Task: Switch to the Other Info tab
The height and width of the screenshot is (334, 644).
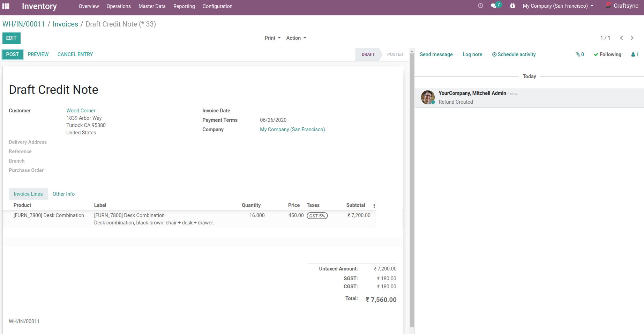Action: coord(63,194)
